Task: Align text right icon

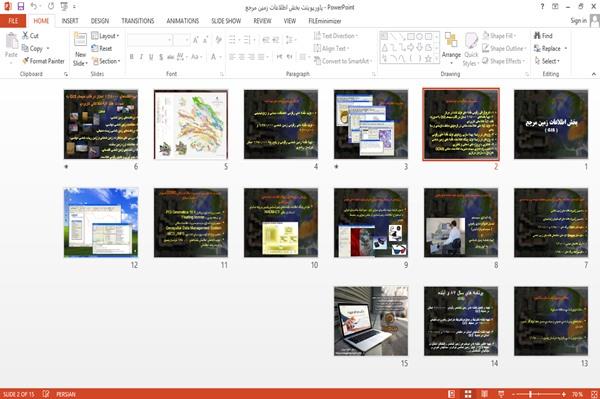Action: click(251, 57)
